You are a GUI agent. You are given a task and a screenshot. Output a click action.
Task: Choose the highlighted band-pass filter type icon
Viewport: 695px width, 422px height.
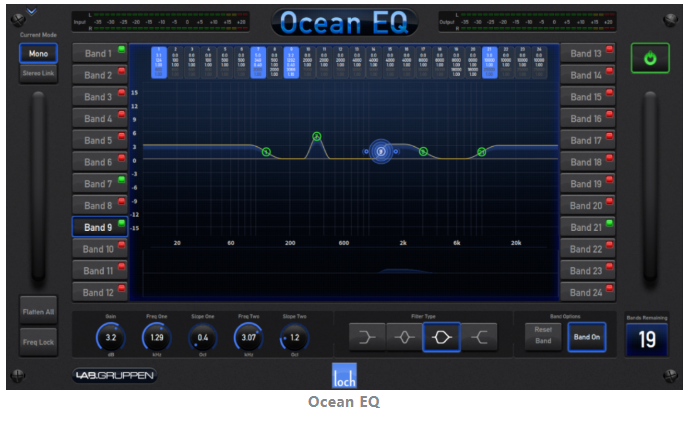coord(442,338)
